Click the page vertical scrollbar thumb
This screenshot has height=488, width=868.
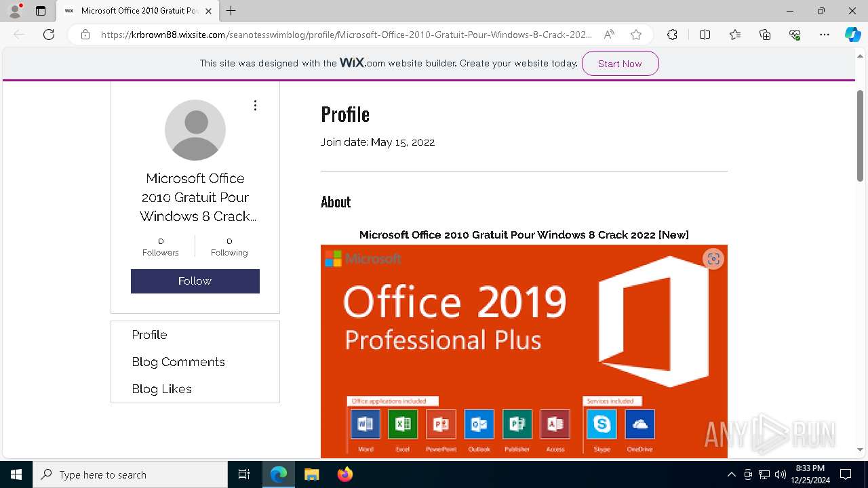860,136
